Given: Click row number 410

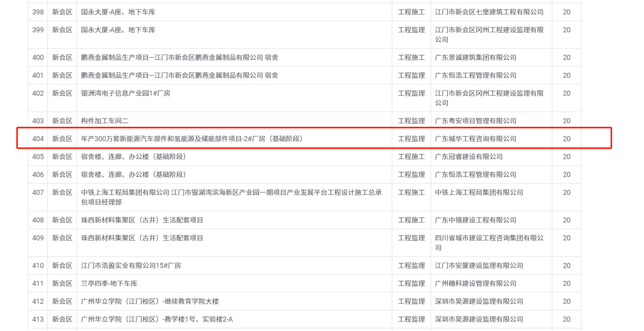Looking at the screenshot, I should [x=38, y=266].
